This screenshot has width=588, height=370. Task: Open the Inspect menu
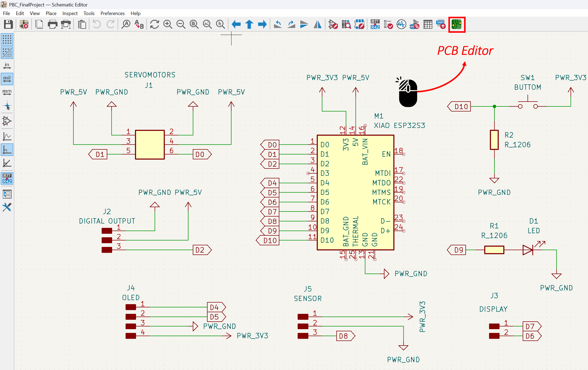pos(70,13)
